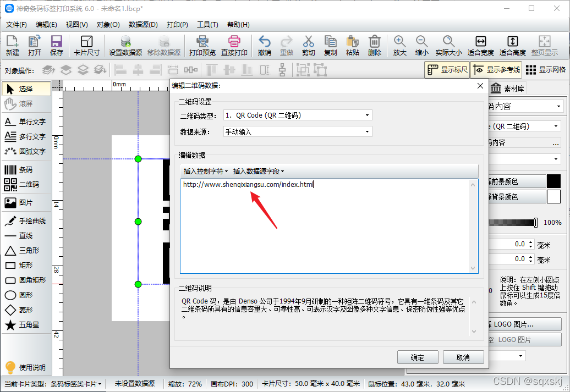Screen dimensions: 570x392
Task: Close the 编辑二维码数据 dialog
Action: pyautogui.click(x=480, y=86)
